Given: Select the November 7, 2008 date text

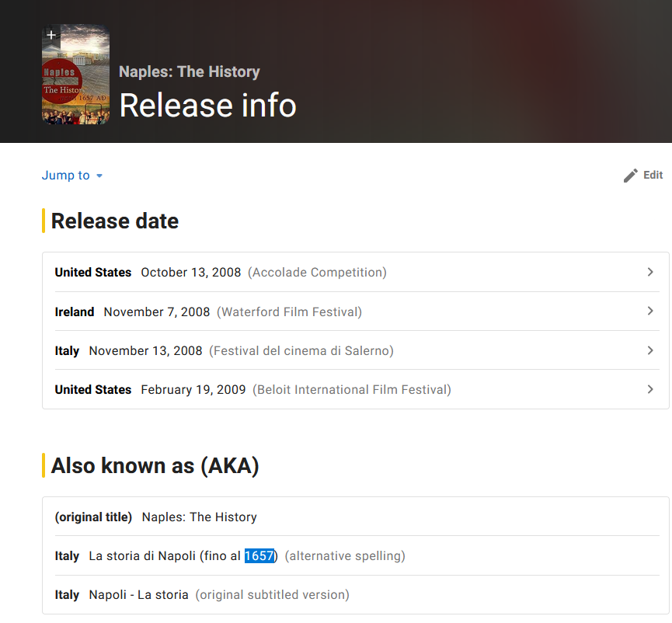Looking at the screenshot, I should coord(157,312).
